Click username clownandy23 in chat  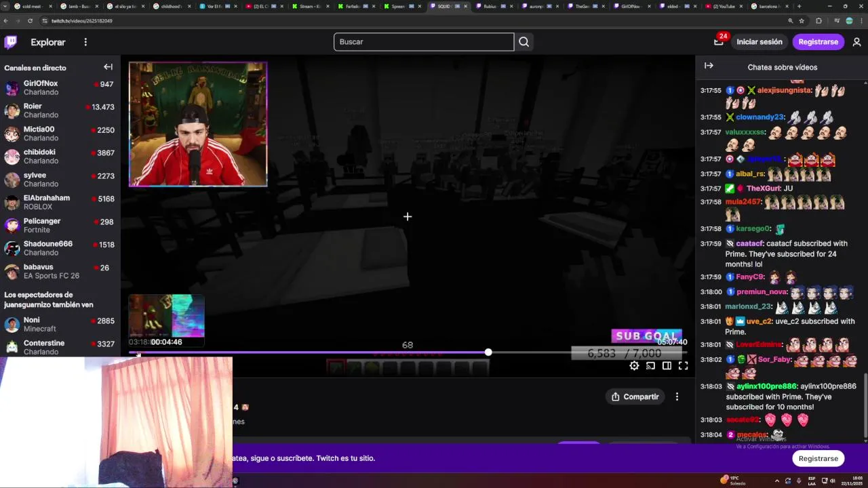(x=759, y=117)
